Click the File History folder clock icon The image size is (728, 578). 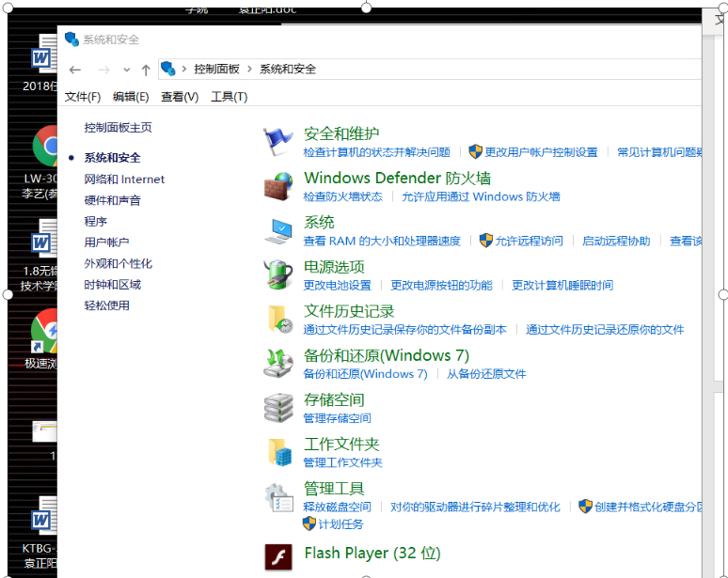pos(280,320)
